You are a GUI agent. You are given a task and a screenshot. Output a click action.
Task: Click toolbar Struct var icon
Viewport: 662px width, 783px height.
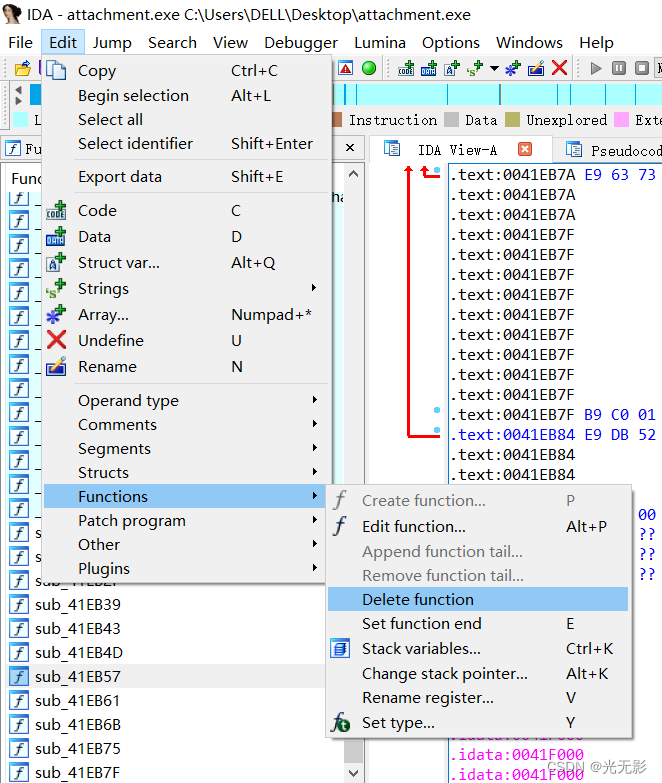point(452,68)
